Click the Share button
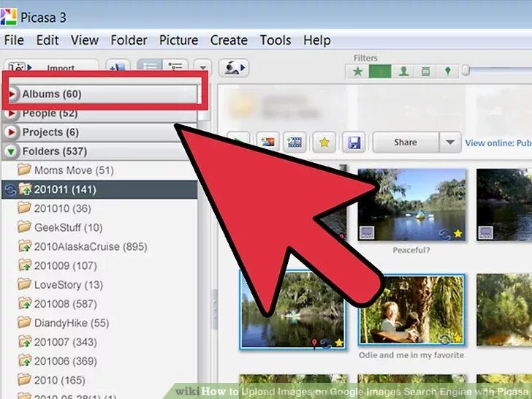 tap(406, 142)
